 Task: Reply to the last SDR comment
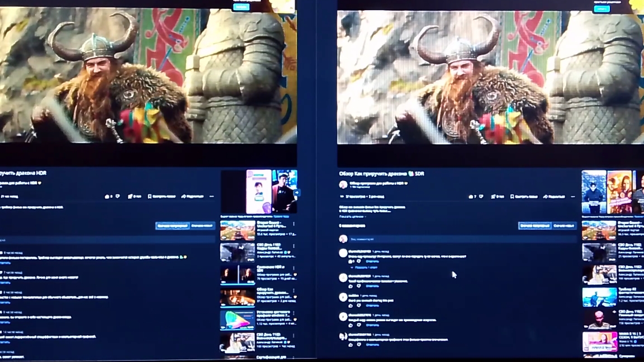372,345
